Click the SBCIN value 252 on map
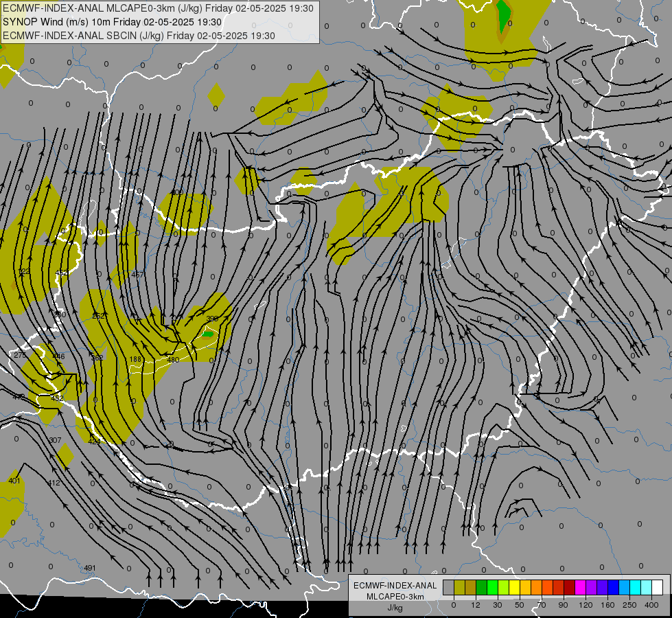672x618 pixels. (98, 316)
